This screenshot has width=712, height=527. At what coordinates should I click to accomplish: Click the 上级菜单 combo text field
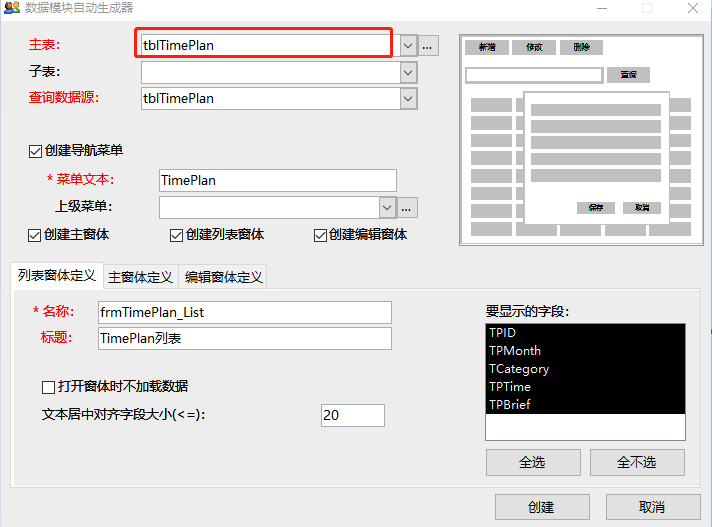click(269, 208)
